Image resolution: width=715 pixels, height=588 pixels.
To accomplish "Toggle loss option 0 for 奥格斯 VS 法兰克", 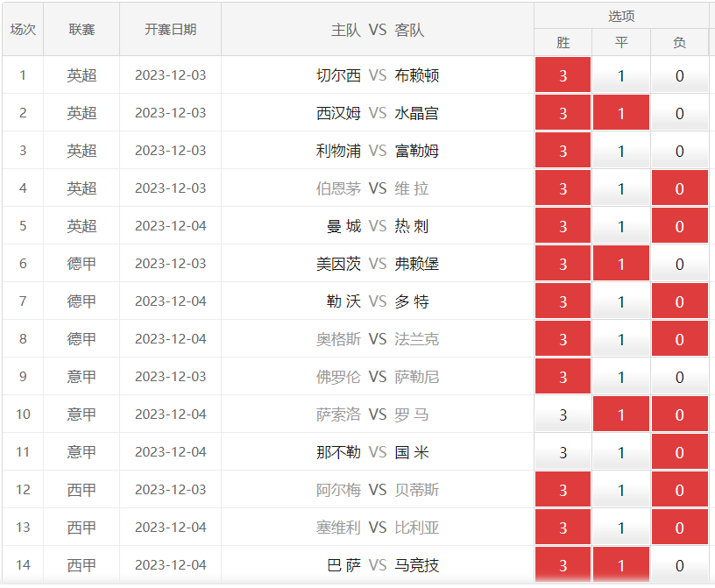I will coord(679,339).
